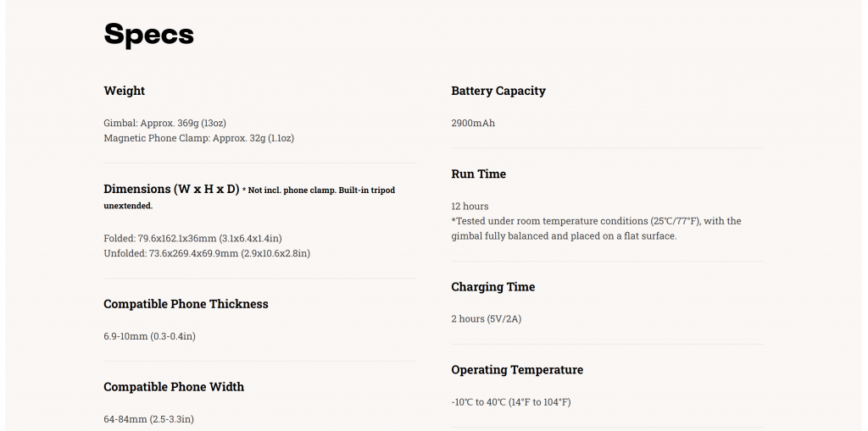Select the Dimensions (W x H x D) heading

(171, 189)
